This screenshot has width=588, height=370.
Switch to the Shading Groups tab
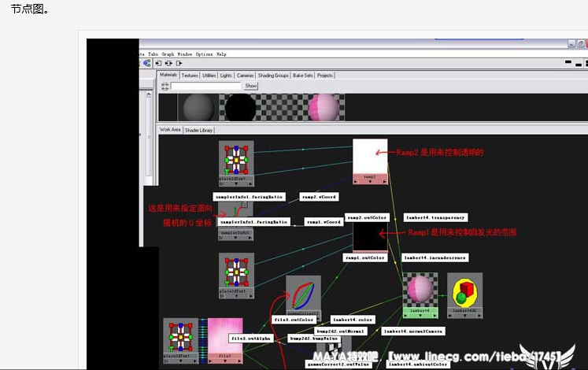point(273,76)
